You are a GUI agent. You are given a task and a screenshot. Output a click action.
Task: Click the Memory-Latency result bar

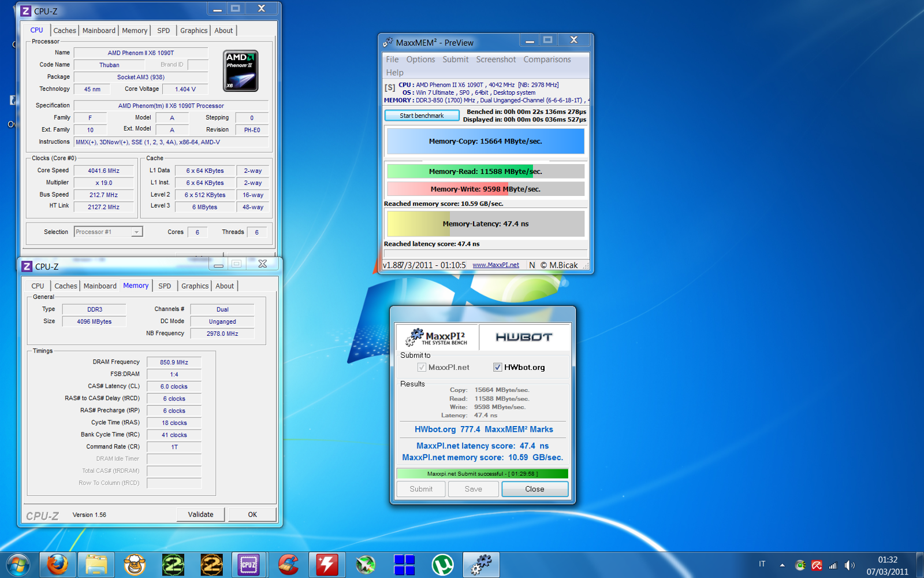click(x=485, y=224)
